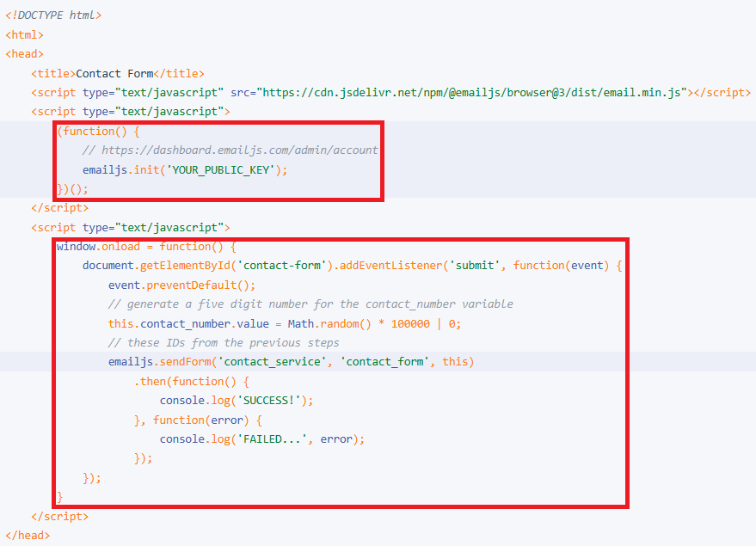756x546 pixels.
Task: Click the 'contact_service' string
Action: pyautogui.click(x=272, y=362)
